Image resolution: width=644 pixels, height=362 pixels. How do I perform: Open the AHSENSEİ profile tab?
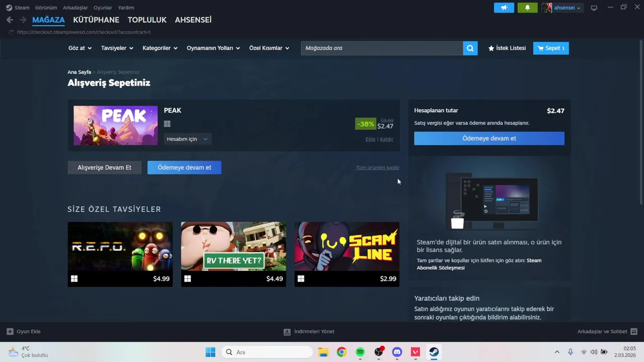pyautogui.click(x=193, y=20)
